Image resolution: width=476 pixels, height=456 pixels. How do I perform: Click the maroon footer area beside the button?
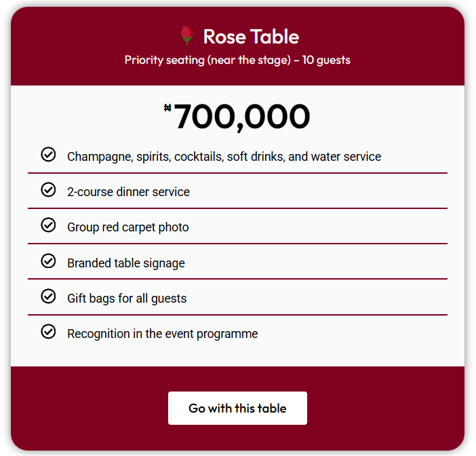pyautogui.click(x=380, y=408)
